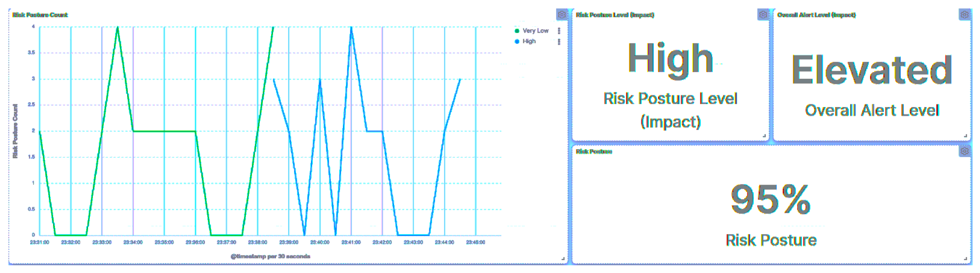The width and height of the screenshot is (980, 273).
Task: Open the High legend options menu
Action: (x=559, y=42)
